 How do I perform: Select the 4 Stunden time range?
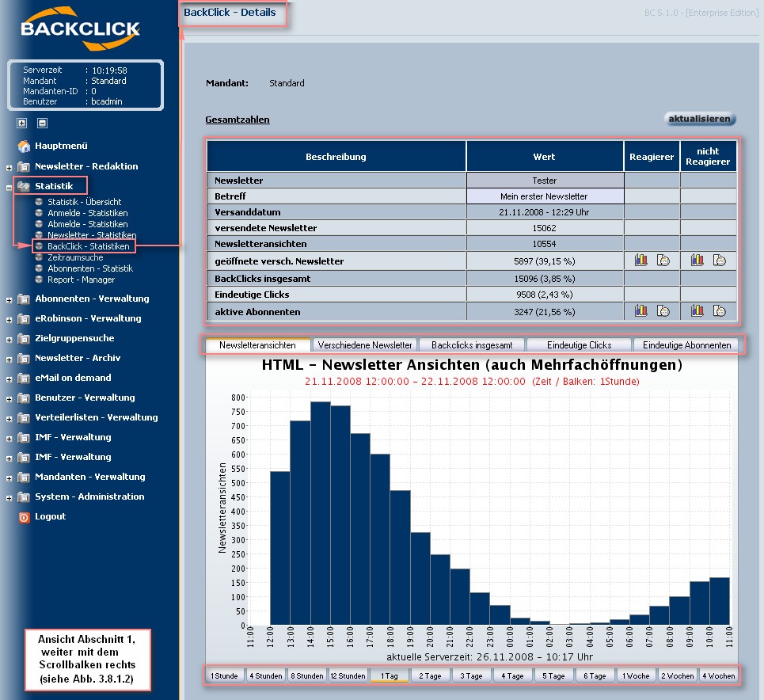click(265, 676)
